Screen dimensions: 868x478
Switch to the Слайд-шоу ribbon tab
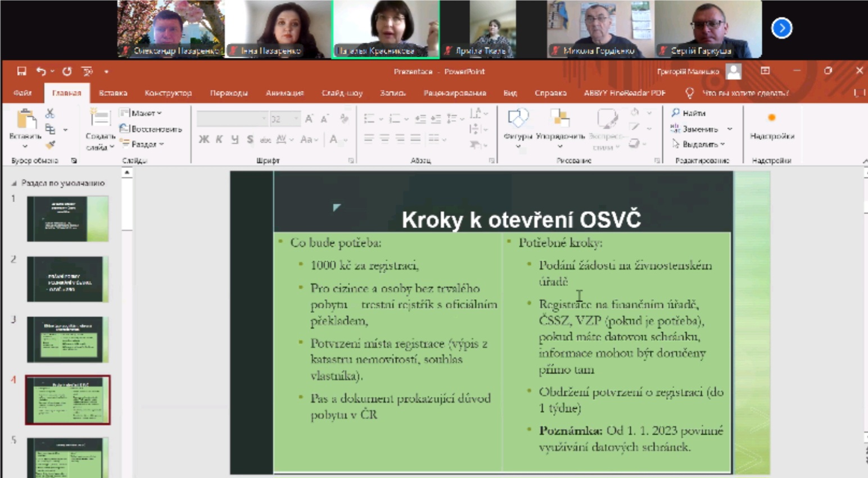342,93
